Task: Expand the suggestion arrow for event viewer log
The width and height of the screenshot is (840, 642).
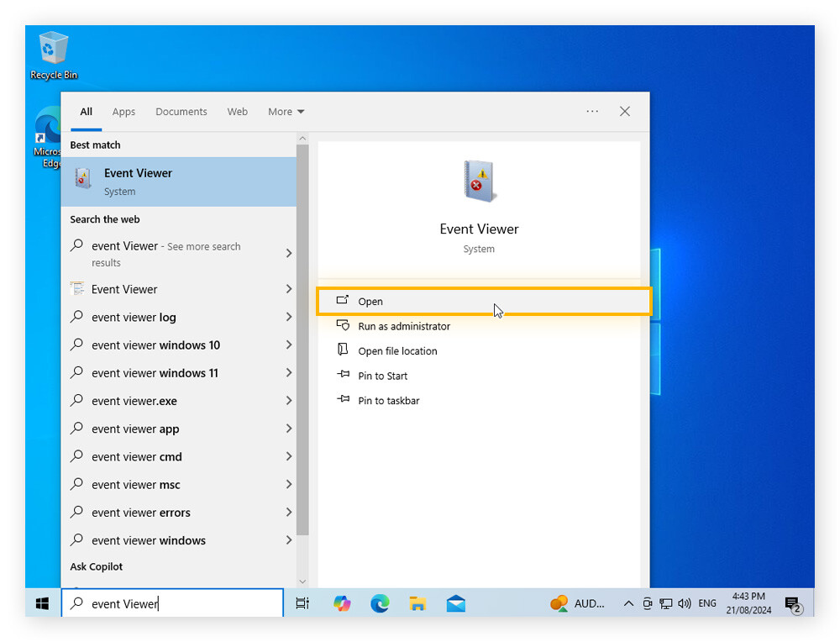Action: (288, 317)
